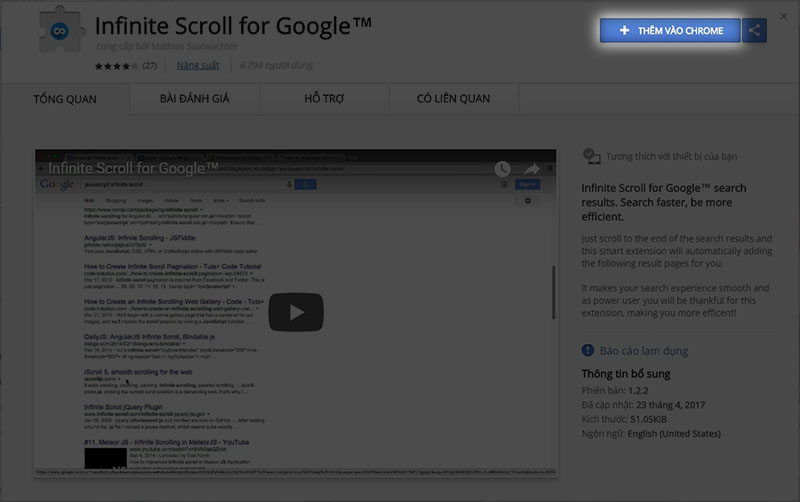Screen dimensions: 800x502
Task: Select the CÓ LIÊN QUAN tab
Action: [x=453, y=99]
